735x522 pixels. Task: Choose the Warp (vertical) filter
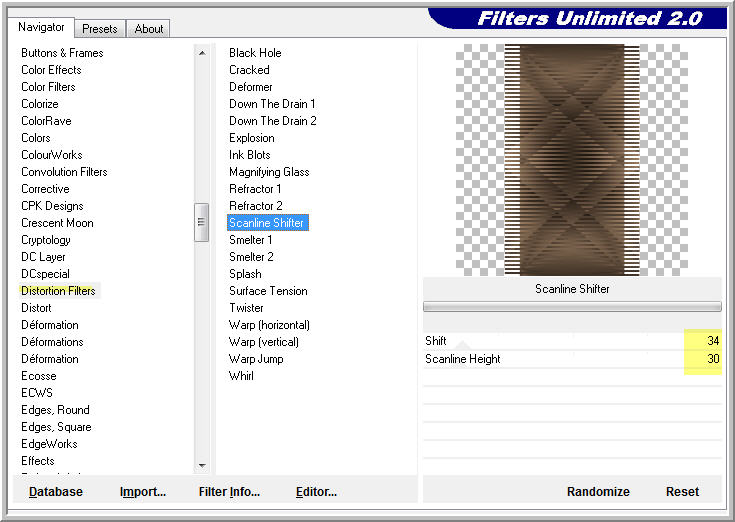point(263,342)
